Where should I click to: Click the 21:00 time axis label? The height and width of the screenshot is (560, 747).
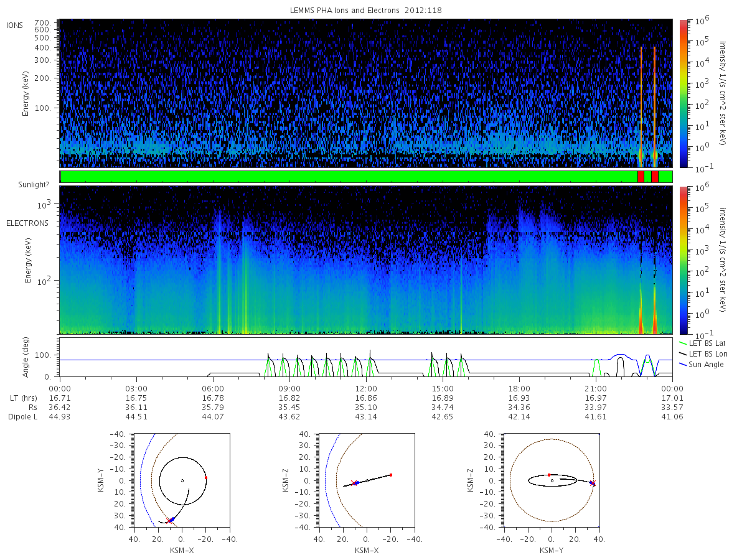pos(596,387)
